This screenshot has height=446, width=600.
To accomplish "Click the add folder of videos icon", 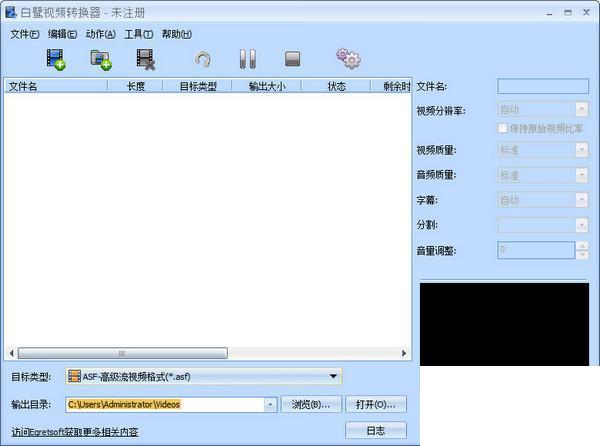I will (101, 60).
